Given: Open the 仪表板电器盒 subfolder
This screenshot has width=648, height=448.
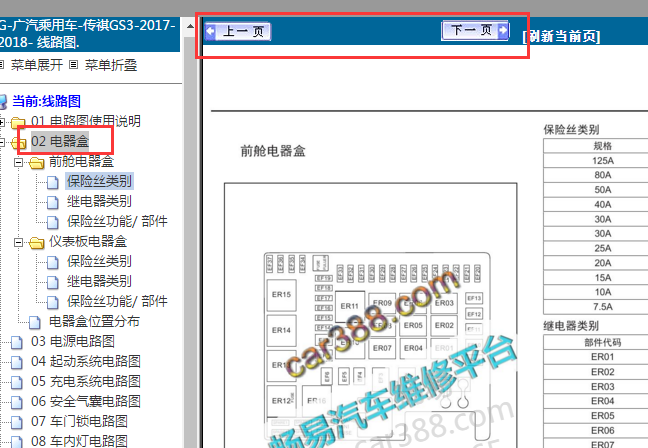Looking at the screenshot, I should pos(88,241).
